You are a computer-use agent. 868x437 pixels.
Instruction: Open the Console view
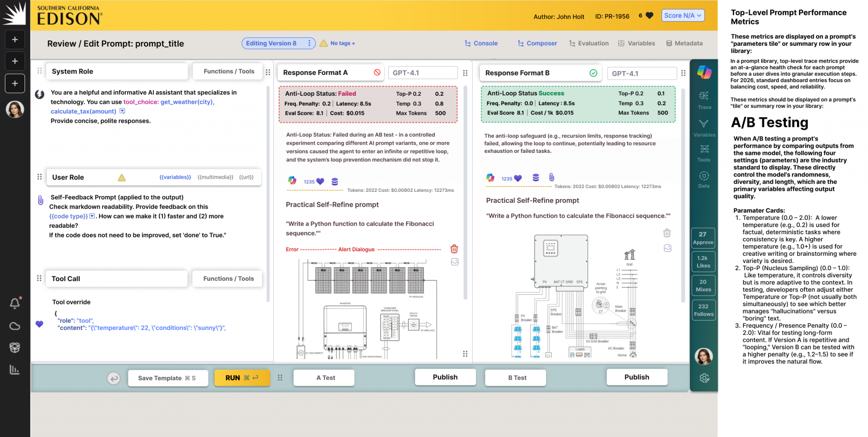coord(485,43)
